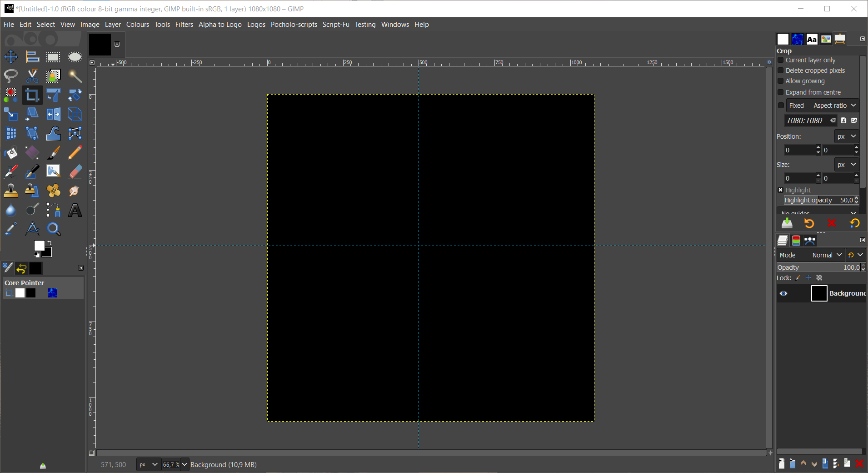Toggle the Fixed aspect ratio checkbox
The width and height of the screenshot is (868, 473).
[x=781, y=106]
